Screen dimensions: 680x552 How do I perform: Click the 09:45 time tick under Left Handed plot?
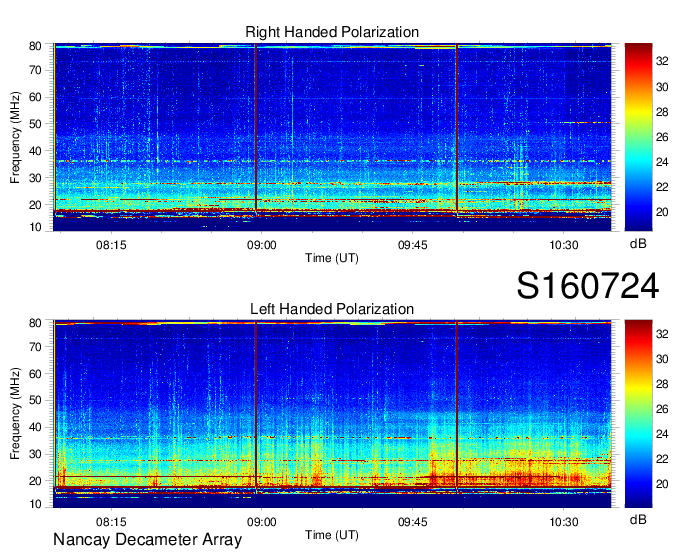tap(412, 522)
